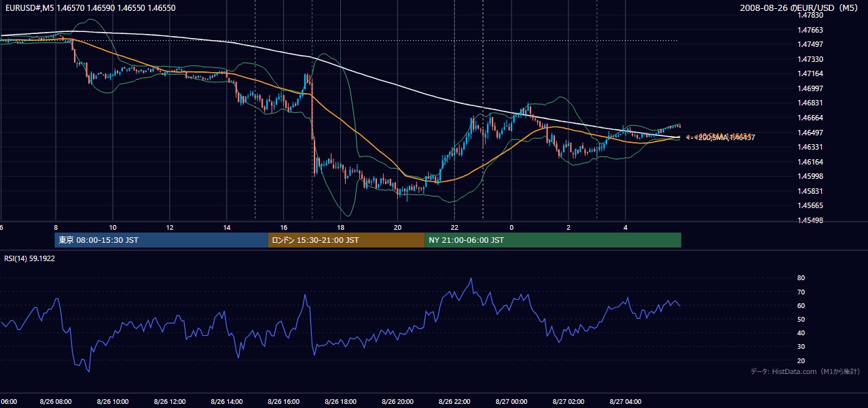Click price axis label 1.46997

810,88
